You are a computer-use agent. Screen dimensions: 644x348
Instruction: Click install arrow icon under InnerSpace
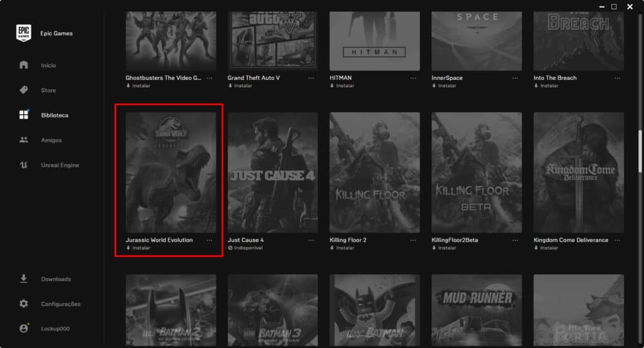[434, 86]
